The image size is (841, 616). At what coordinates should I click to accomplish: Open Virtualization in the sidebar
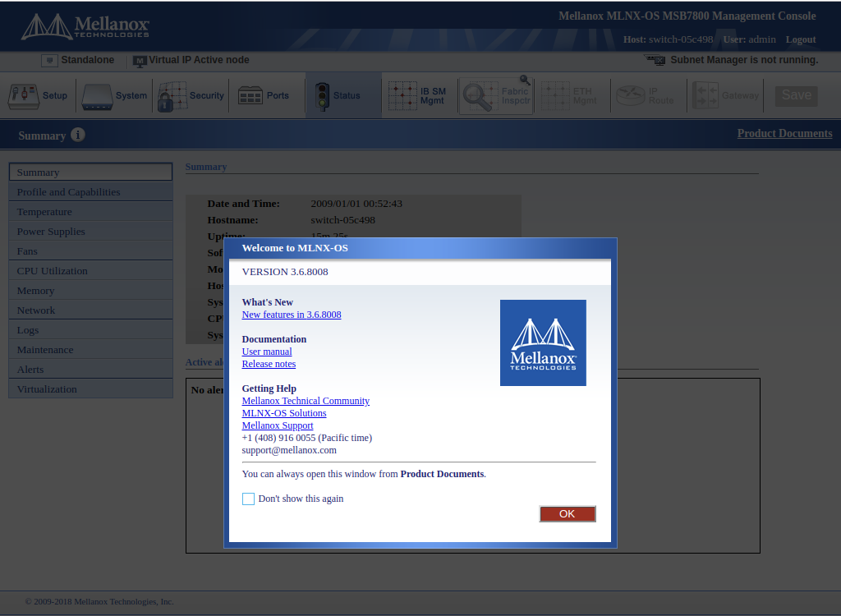[90, 389]
